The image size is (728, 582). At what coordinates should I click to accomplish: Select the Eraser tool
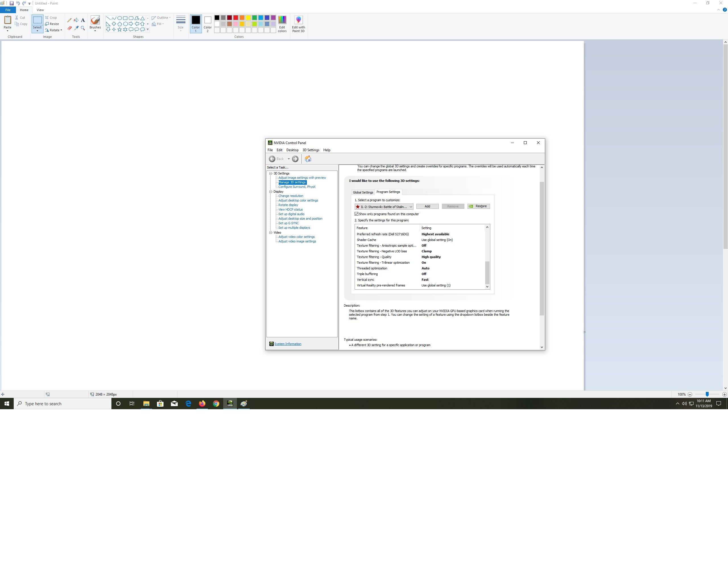click(x=70, y=28)
